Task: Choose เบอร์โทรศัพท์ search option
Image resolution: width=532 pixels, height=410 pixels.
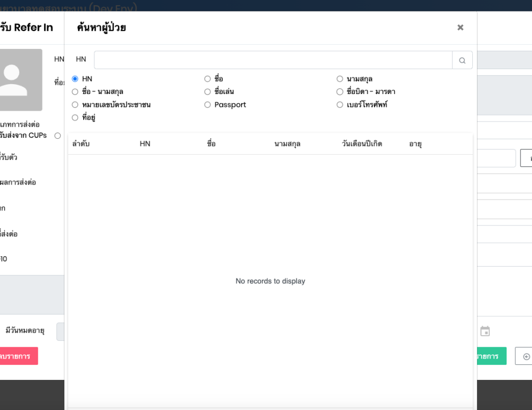Action: [x=340, y=105]
